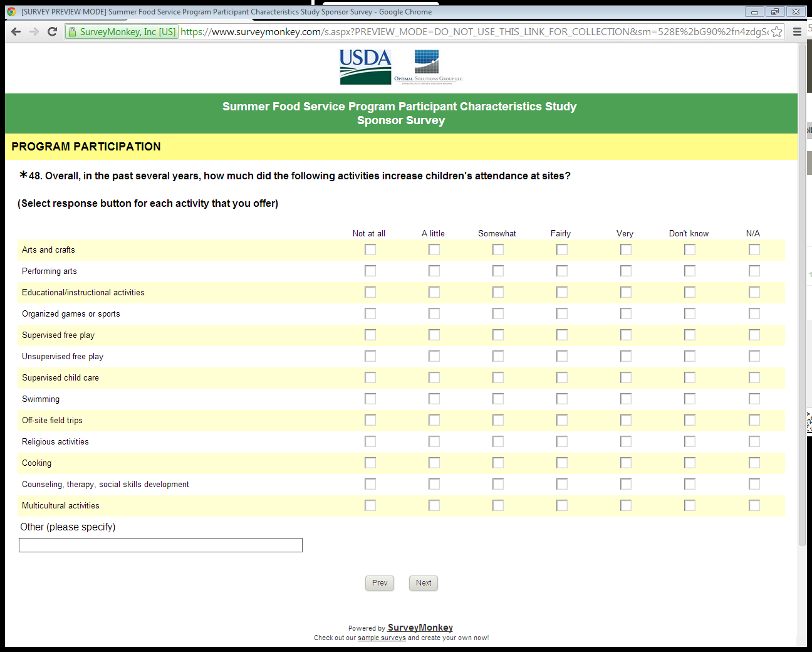This screenshot has width=812, height=652.
Task: Select 'Very' for Off-site field trips
Action: click(626, 420)
